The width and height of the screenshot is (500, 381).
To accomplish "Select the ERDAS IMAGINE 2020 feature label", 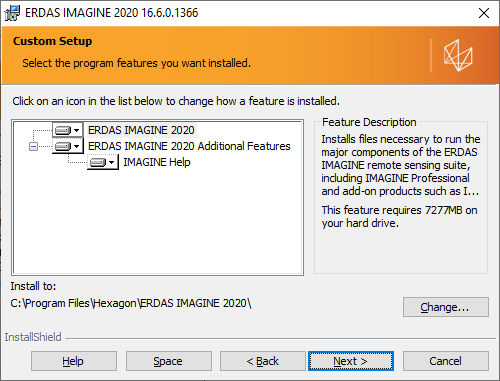I will point(141,130).
